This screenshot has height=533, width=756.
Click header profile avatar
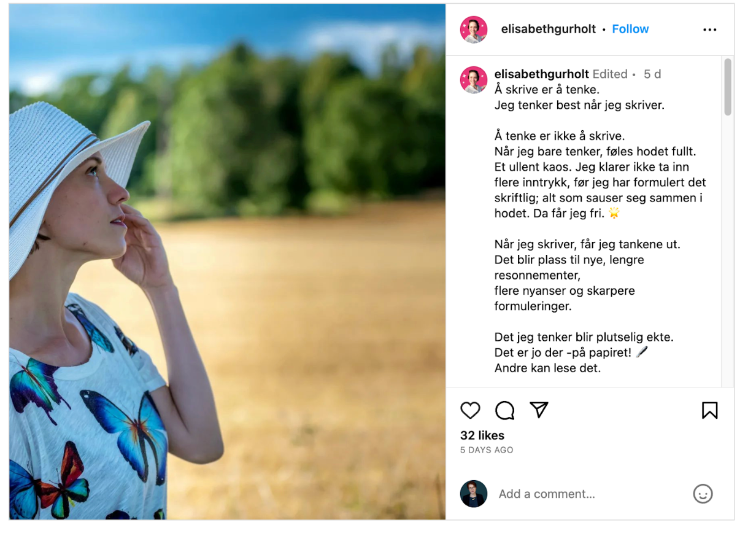coord(474,29)
